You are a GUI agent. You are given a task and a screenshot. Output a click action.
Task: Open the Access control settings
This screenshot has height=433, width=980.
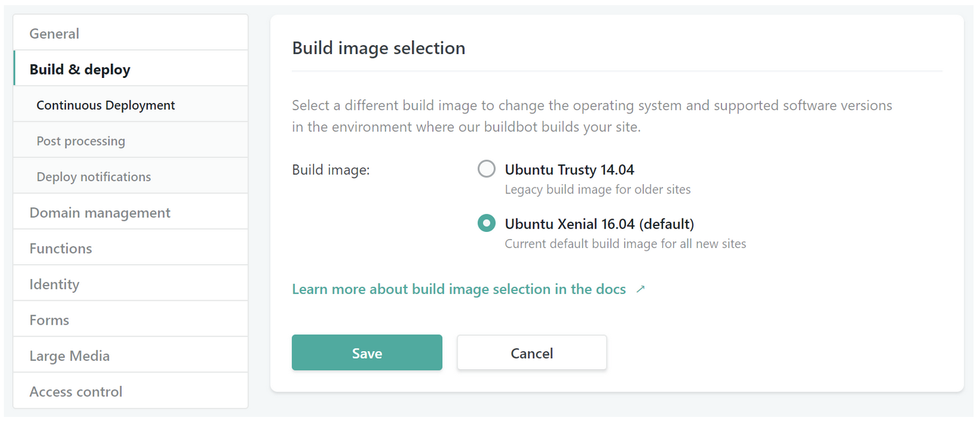coord(75,391)
